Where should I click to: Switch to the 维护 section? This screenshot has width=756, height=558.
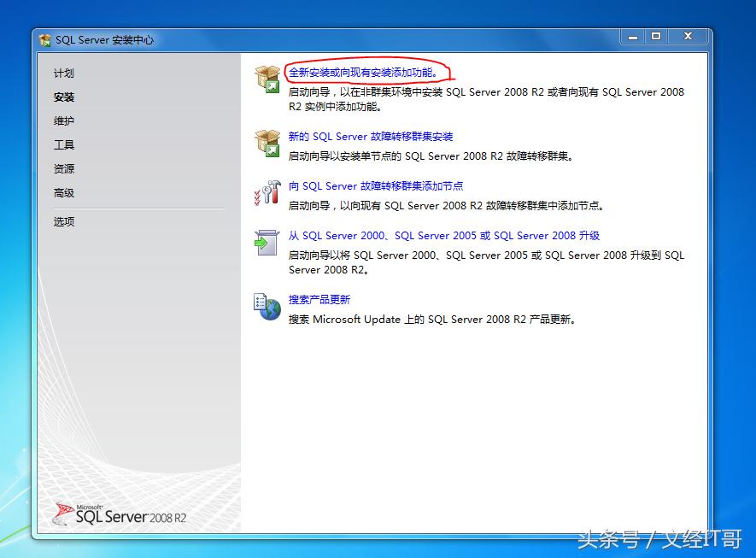click(x=64, y=120)
